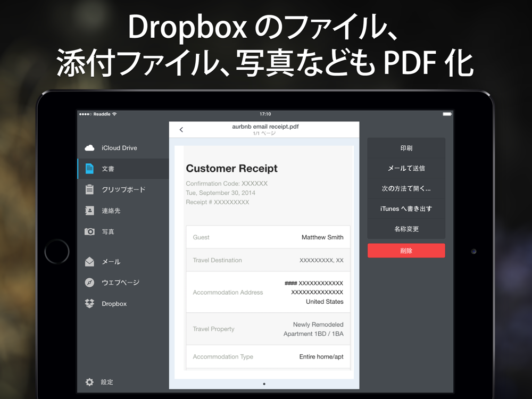Screen dimensions: 532x399
Task: Tap the Confirmation Code: XXXXXX line
Action: click(x=227, y=184)
